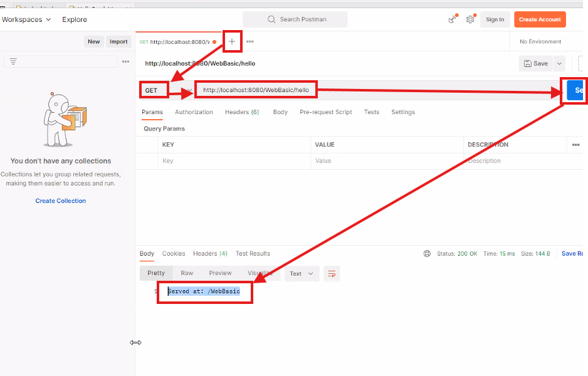The image size is (588, 376).
Task: Click the response text 'Served at: /WebBasic'
Action: 204,291
